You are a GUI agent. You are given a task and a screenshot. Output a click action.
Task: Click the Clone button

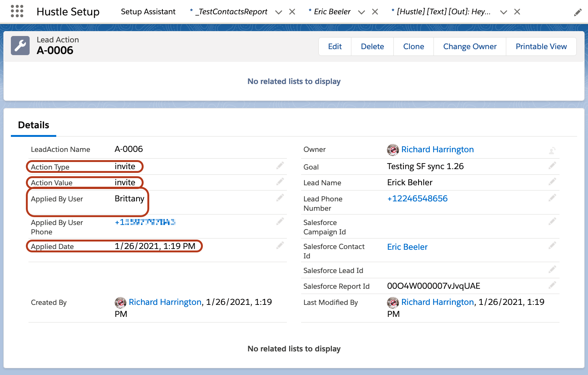coord(414,46)
